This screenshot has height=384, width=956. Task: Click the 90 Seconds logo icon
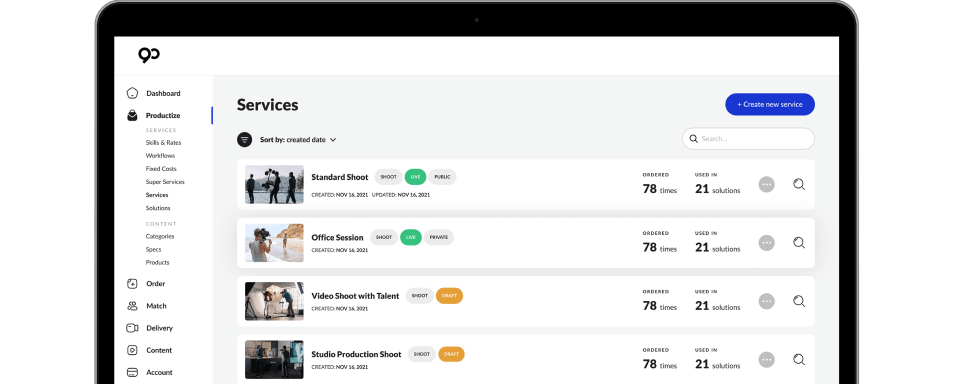coord(149,55)
